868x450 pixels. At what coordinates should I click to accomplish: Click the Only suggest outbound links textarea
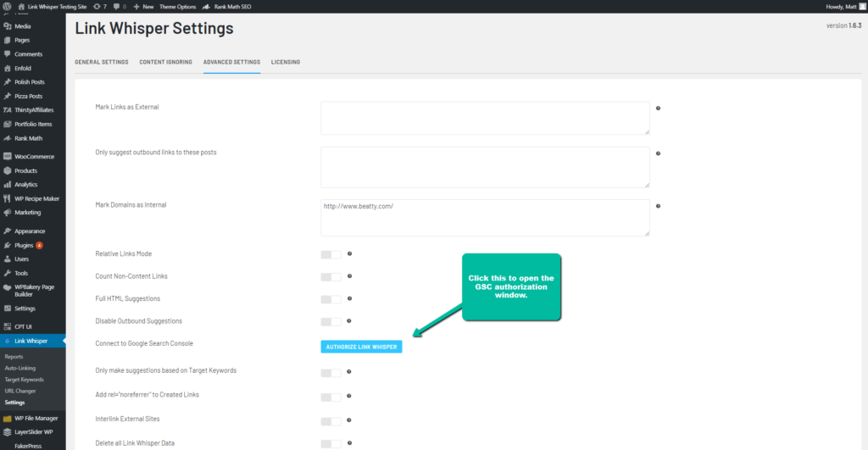point(485,167)
